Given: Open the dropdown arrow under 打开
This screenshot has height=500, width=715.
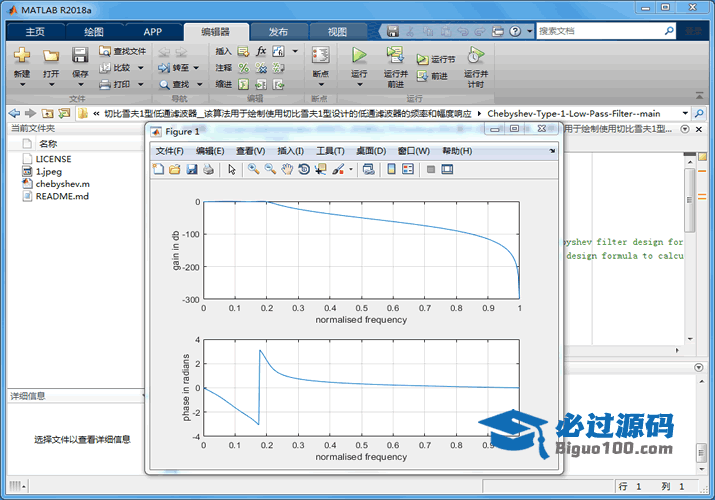Looking at the screenshot, I should 51,85.
